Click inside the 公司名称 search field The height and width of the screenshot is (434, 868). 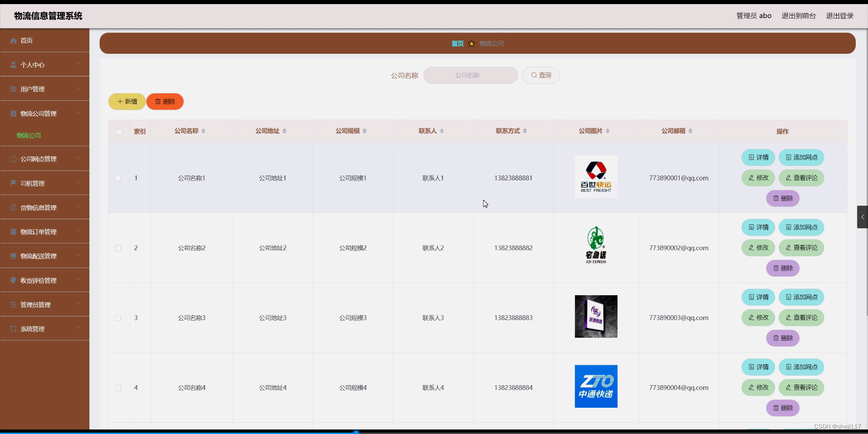coord(470,75)
